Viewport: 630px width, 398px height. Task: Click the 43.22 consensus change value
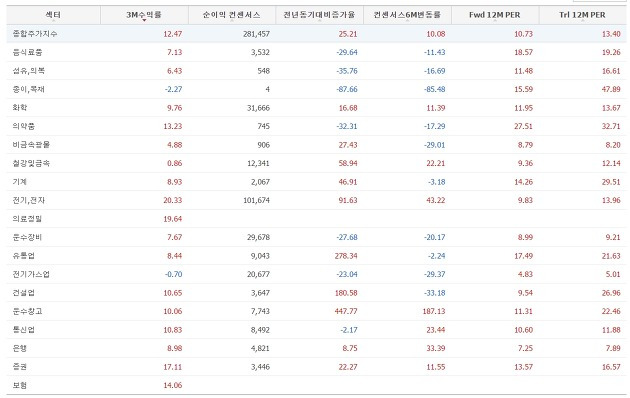pos(436,200)
